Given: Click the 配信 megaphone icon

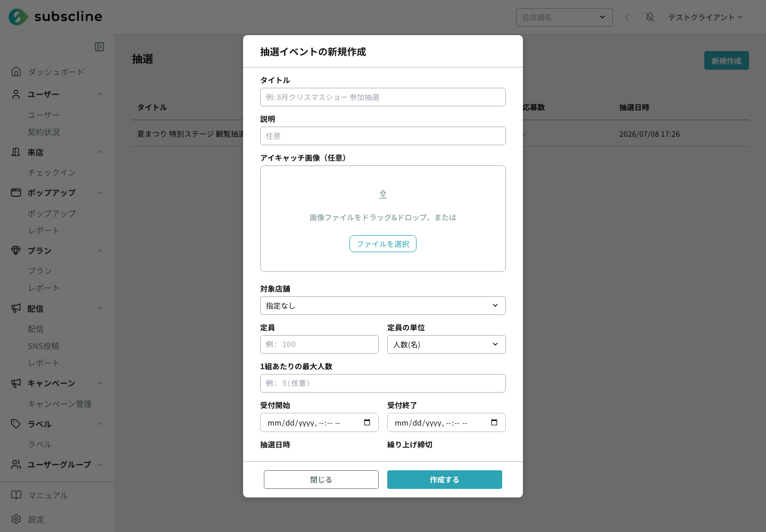Looking at the screenshot, I should point(16,309).
